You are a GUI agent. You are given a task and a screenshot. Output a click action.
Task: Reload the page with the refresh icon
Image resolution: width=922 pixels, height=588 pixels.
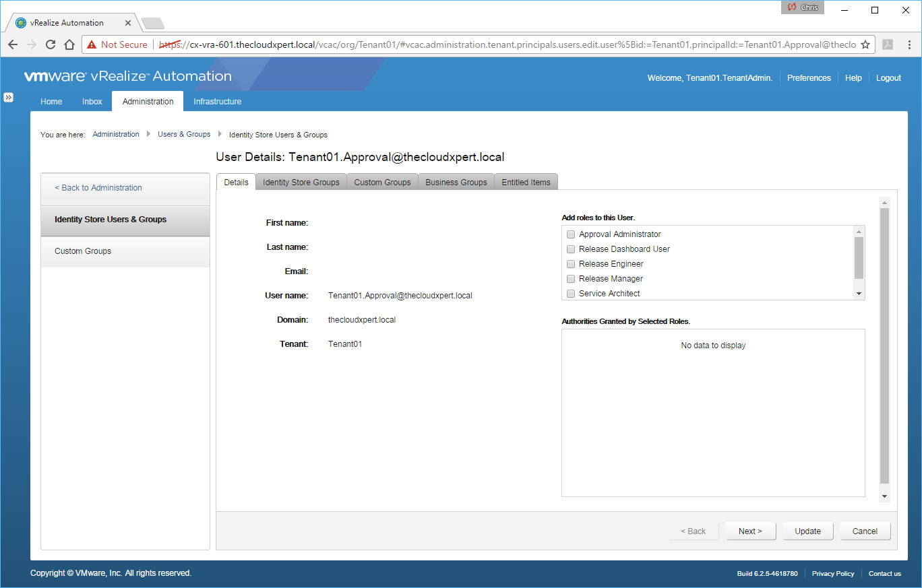[x=51, y=44]
